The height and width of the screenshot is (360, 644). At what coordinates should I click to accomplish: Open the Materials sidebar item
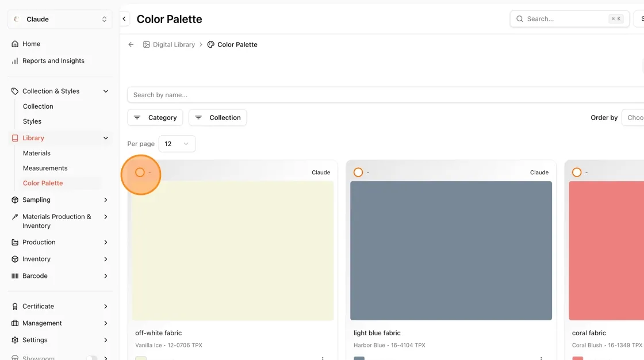point(37,154)
